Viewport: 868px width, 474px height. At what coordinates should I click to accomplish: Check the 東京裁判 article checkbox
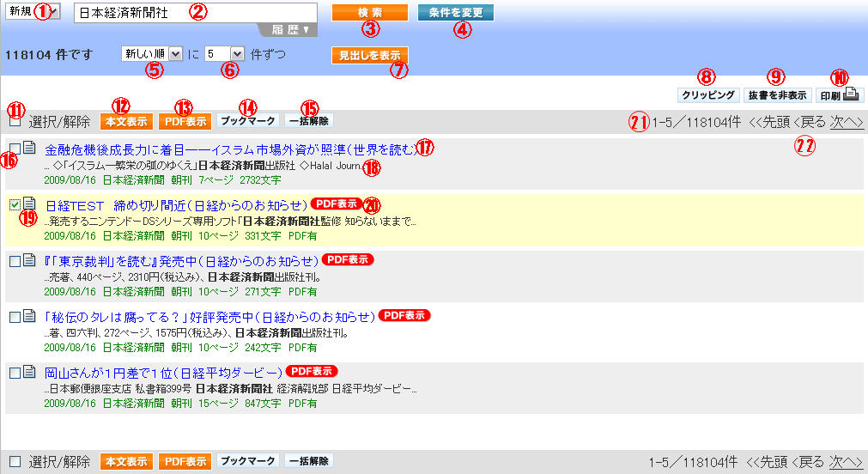tap(15, 261)
